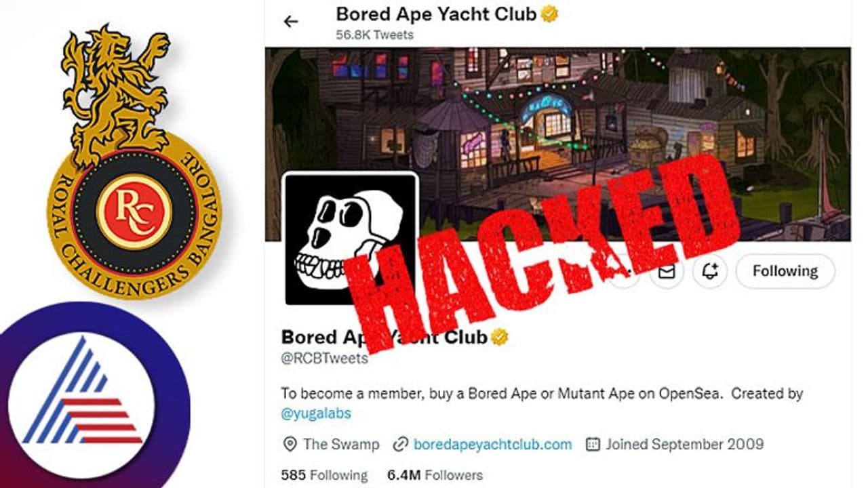Click the Bored Ape Yacht Club header title
The width and height of the screenshot is (868, 488).
tap(437, 14)
